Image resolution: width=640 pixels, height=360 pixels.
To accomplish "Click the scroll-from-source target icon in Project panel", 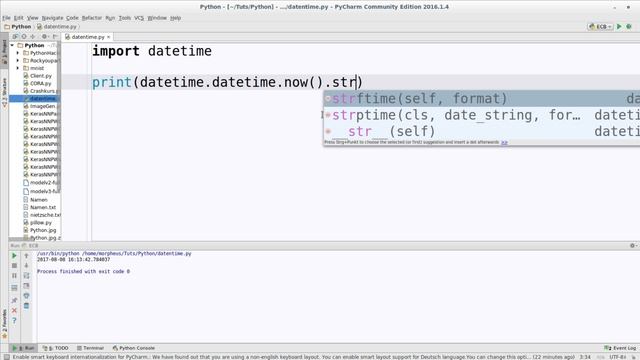I will [x=24, y=37].
